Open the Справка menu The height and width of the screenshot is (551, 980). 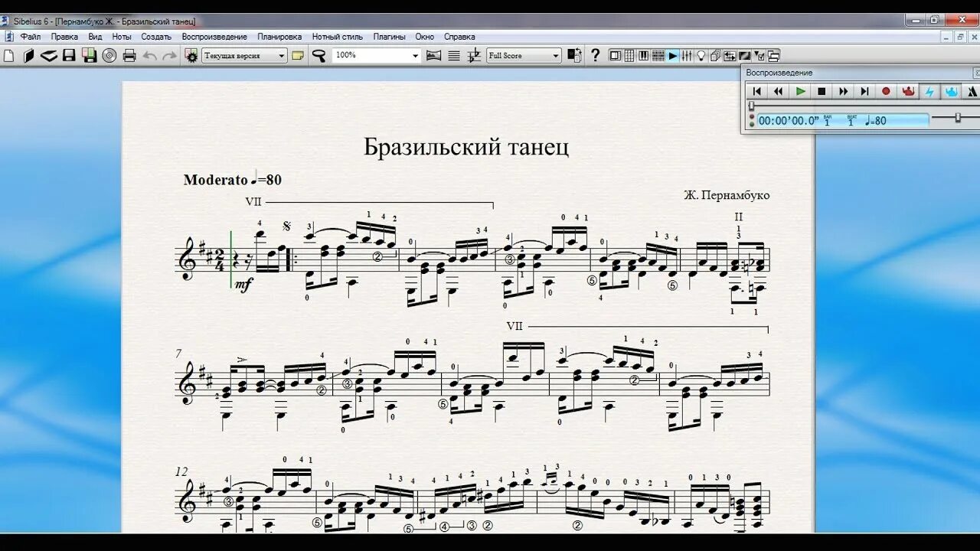(459, 36)
